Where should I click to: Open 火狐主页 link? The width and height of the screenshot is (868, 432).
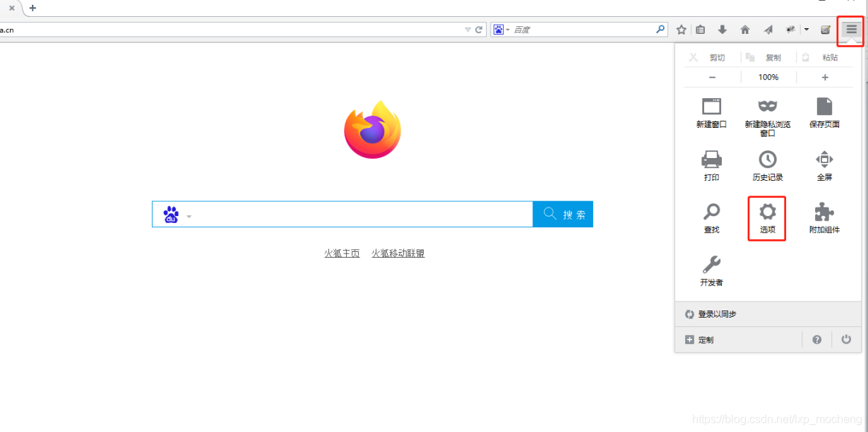coord(342,253)
